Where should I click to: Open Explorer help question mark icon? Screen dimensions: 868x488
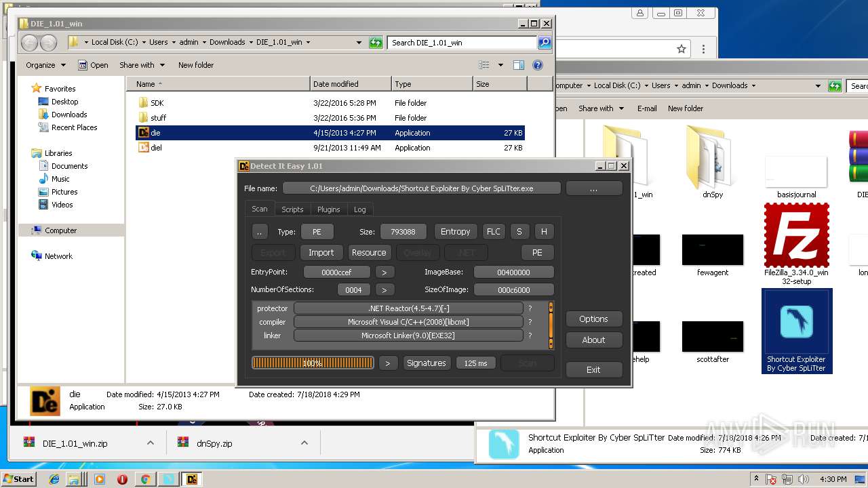point(538,65)
